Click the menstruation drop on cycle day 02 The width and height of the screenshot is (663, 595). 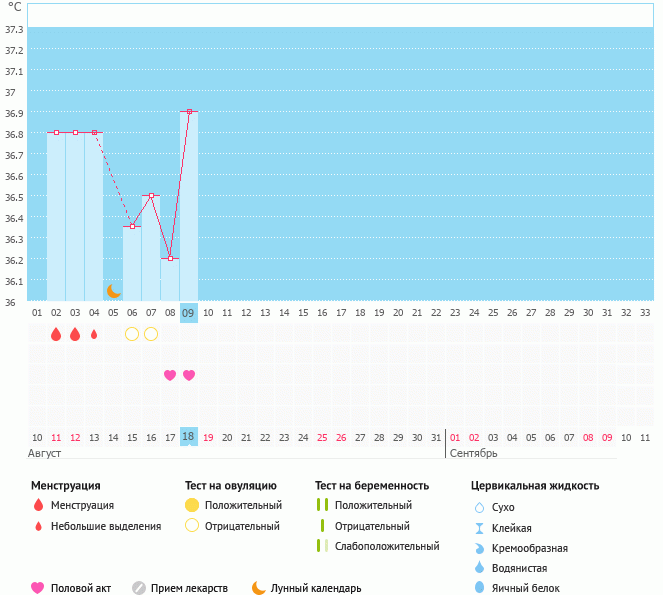pyautogui.click(x=56, y=334)
